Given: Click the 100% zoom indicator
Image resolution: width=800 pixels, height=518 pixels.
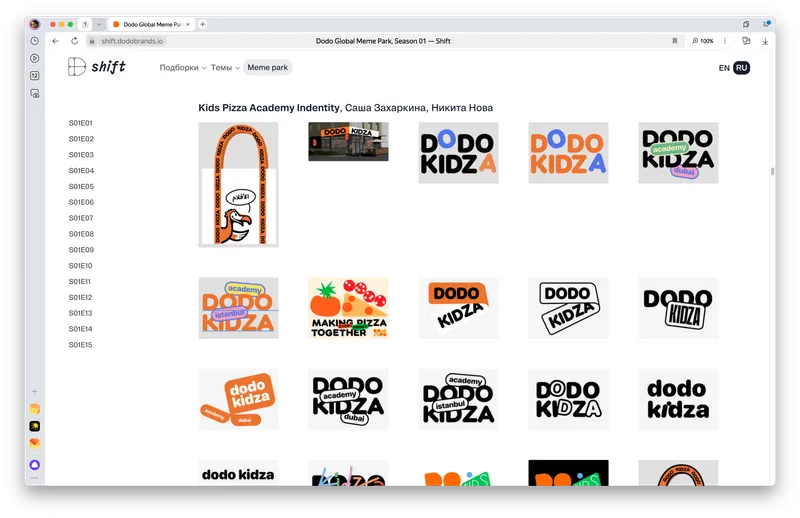Looking at the screenshot, I should tap(703, 41).
